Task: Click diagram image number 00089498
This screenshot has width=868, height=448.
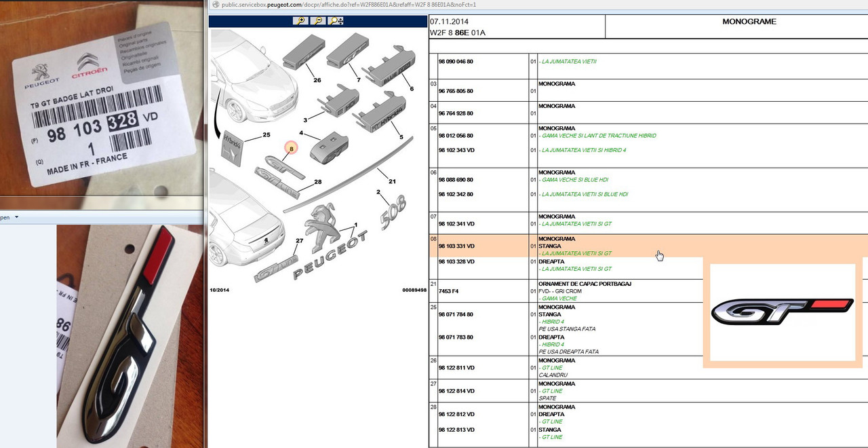Action: [414, 290]
